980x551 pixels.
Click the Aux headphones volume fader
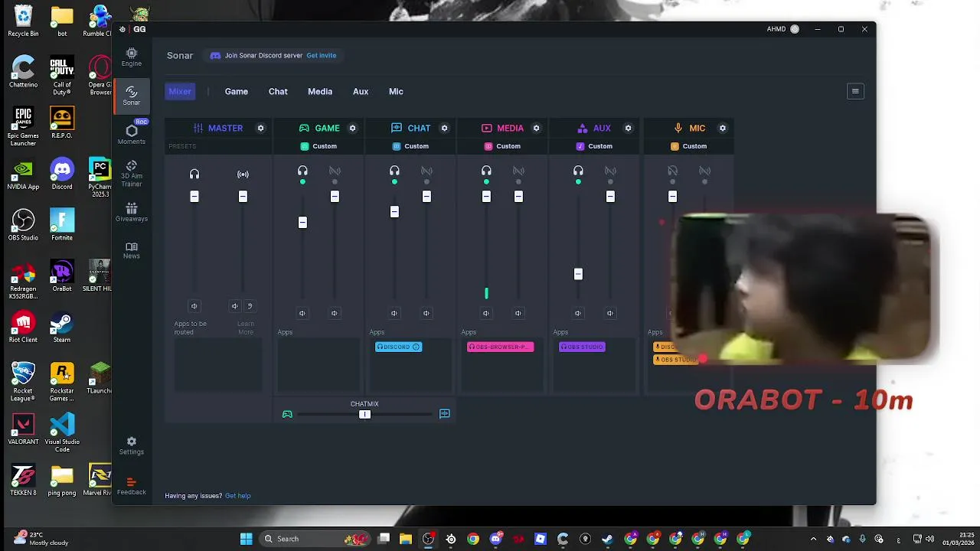[x=578, y=274]
